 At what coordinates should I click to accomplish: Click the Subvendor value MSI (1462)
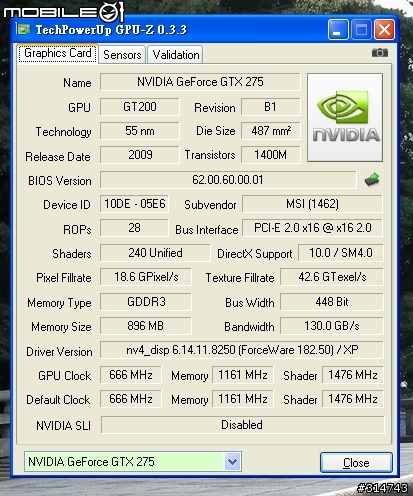click(312, 204)
